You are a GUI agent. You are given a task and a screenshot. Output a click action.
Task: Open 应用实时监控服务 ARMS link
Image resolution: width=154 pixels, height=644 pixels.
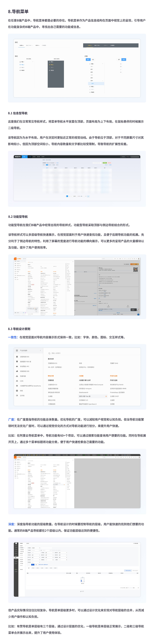point(118,389)
